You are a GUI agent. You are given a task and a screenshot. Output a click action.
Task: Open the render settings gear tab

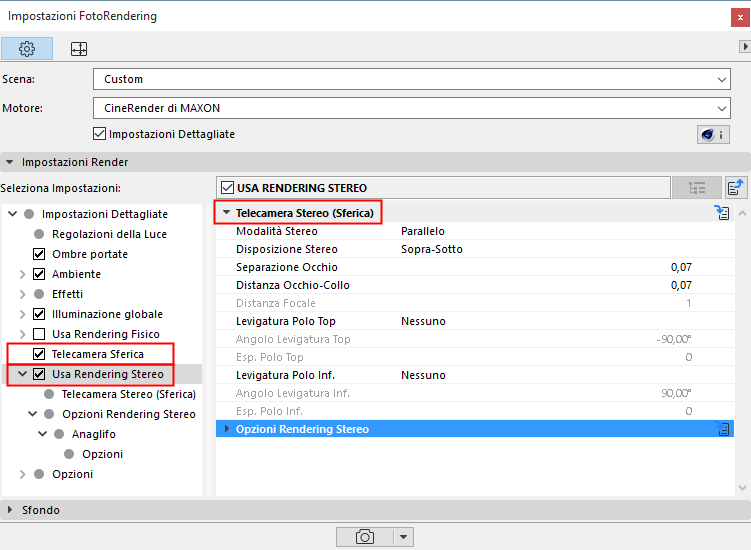click(27, 48)
